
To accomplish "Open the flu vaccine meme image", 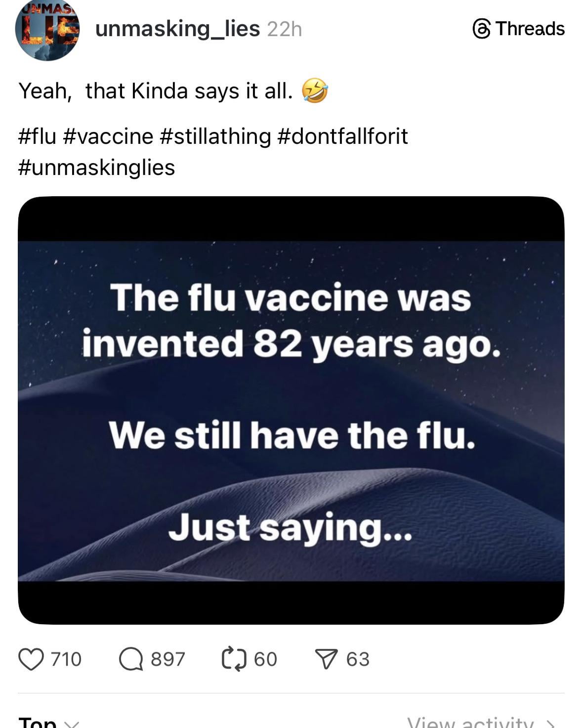I will click(291, 410).
